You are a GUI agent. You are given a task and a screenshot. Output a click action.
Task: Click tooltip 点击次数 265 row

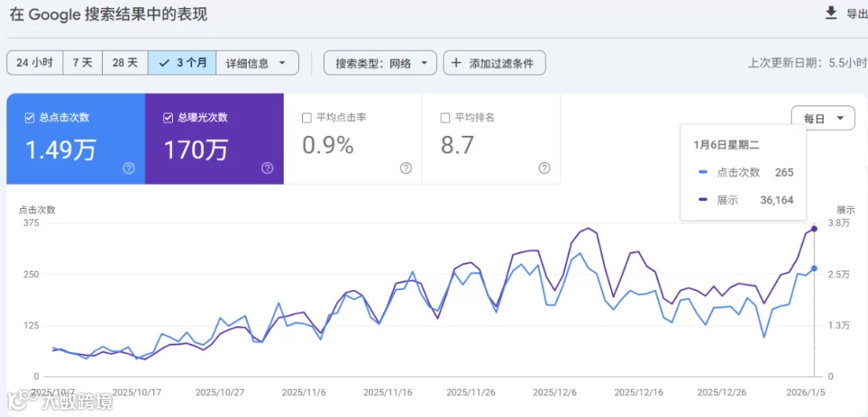(x=746, y=173)
